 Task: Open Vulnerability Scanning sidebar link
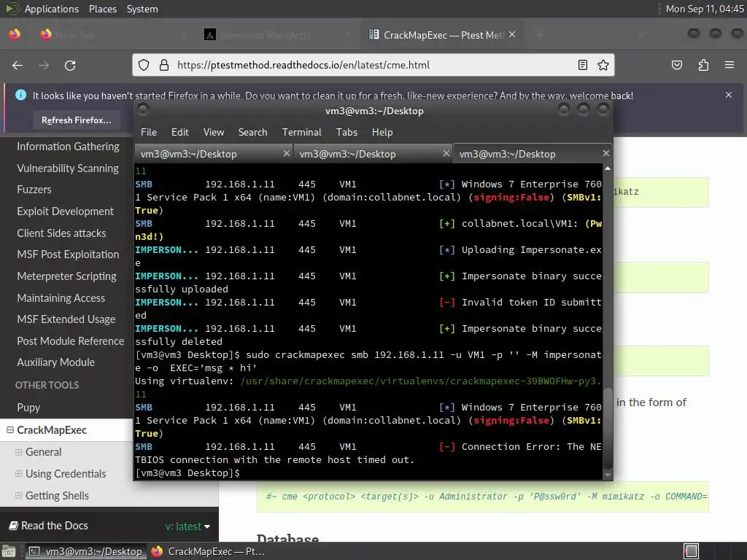point(68,168)
